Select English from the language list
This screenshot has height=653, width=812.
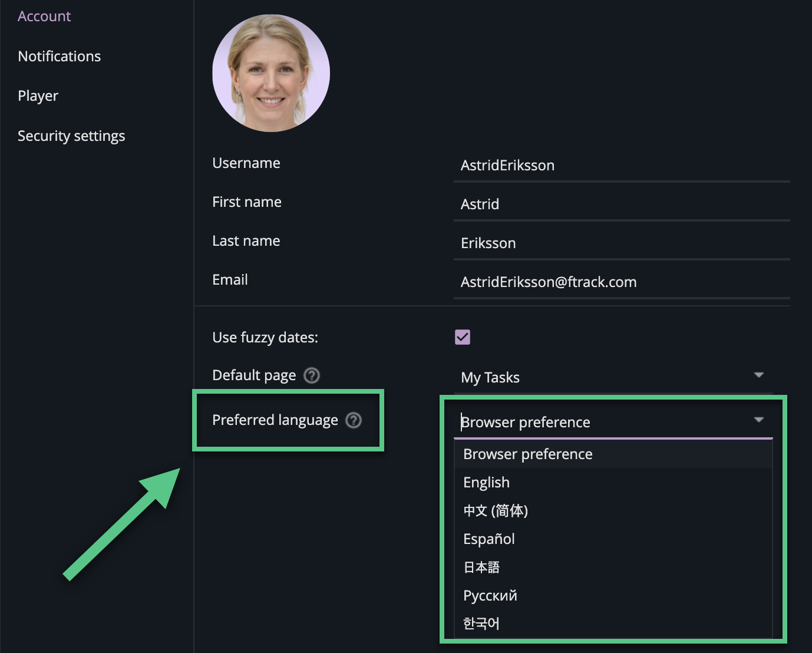487,483
